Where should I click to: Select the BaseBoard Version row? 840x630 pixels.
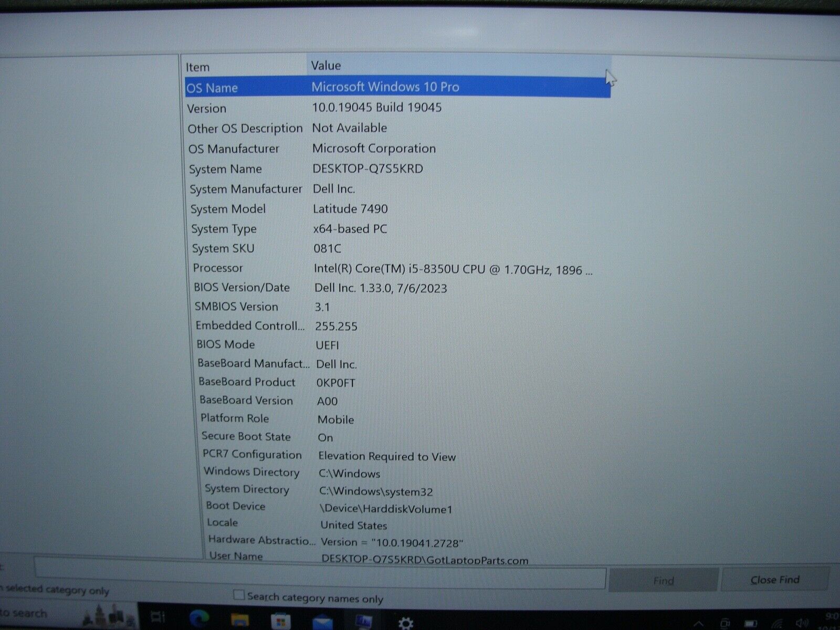(406, 401)
